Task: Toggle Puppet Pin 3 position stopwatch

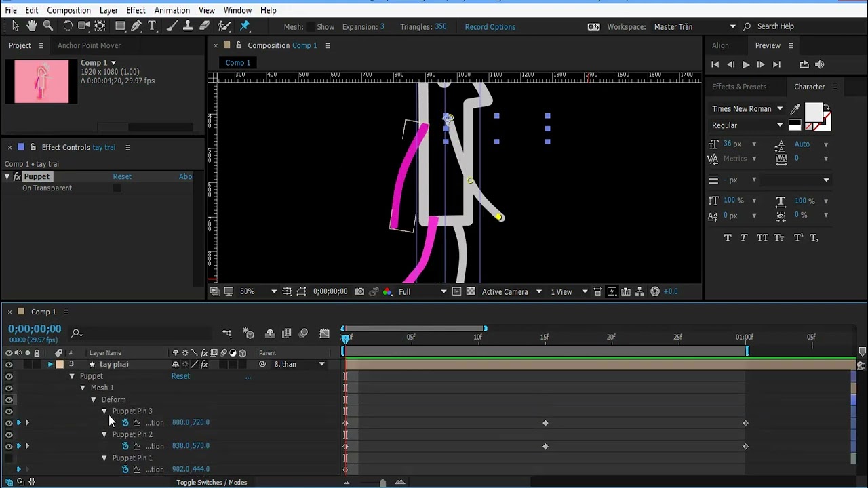Action: [125, 423]
